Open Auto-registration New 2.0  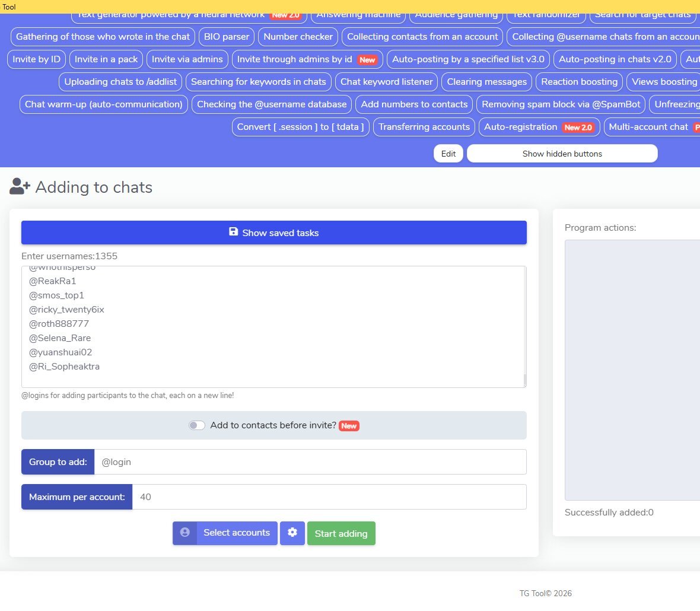(x=539, y=127)
